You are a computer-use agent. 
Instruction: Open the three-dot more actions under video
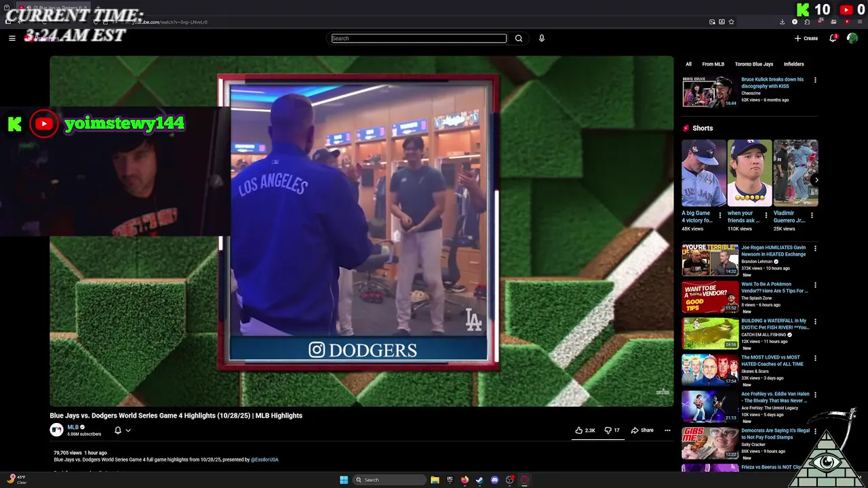tap(667, 430)
